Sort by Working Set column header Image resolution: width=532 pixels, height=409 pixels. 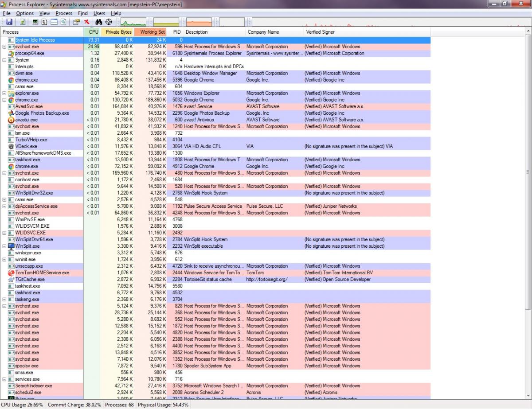151,32
